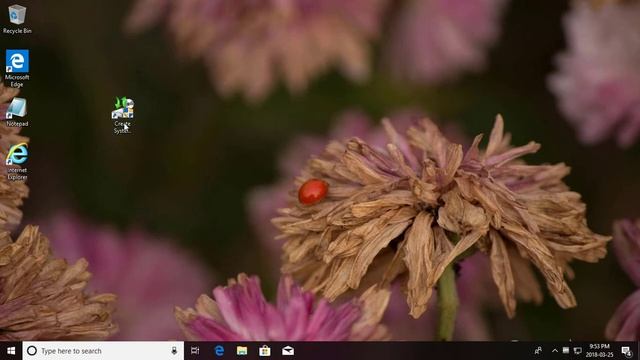
Task: Click the white square icon beside the tray chevron
Action: (566, 350)
